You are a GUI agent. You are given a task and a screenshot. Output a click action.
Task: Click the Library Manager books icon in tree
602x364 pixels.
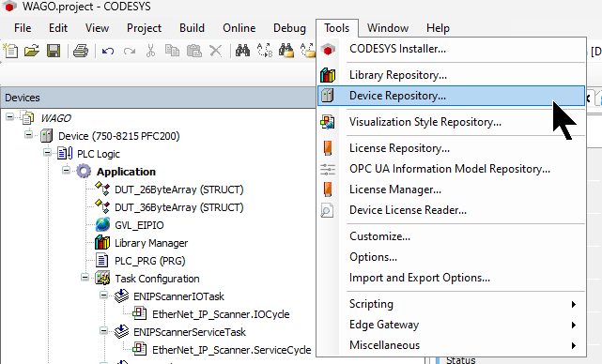pyautogui.click(x=102, y=243)
